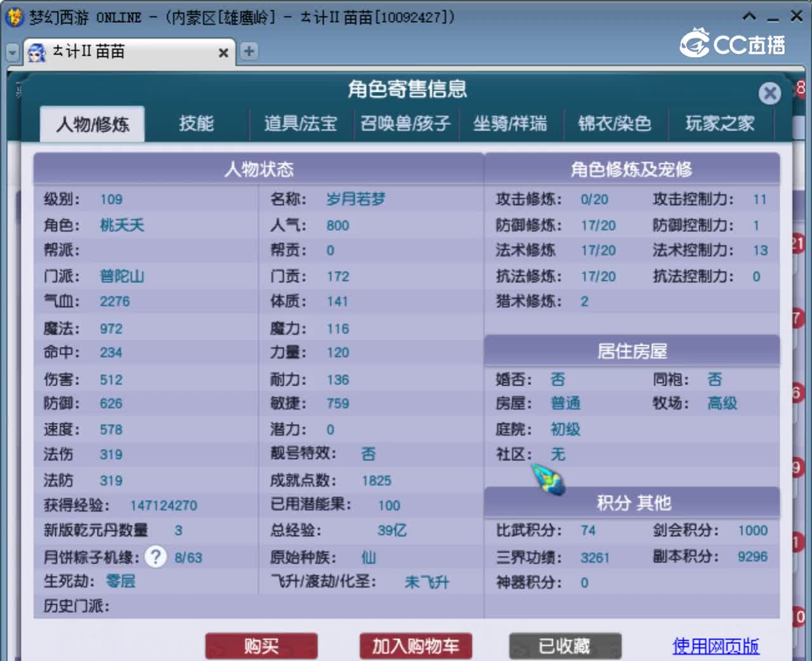The height and width of the screenshot is (661, 812).
Task: Click the game logo icon in title bar
Action: coord(14,16)
